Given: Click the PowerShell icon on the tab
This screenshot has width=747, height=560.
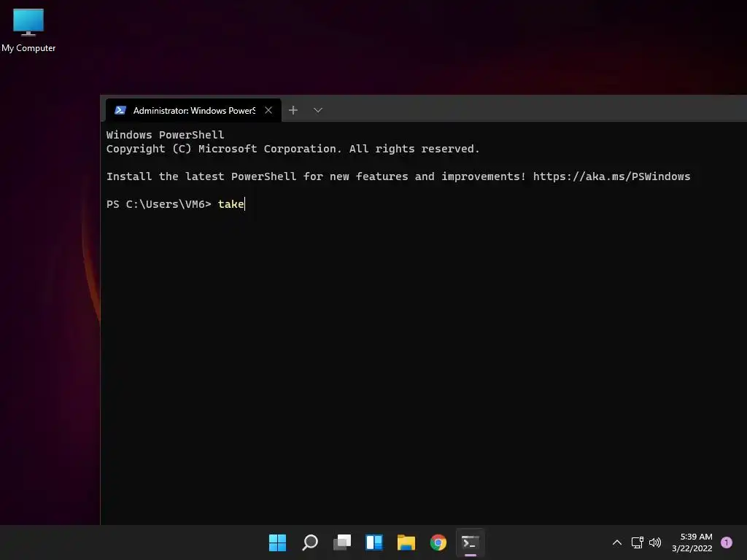Looking at the screenshot, I should point(120,111).
